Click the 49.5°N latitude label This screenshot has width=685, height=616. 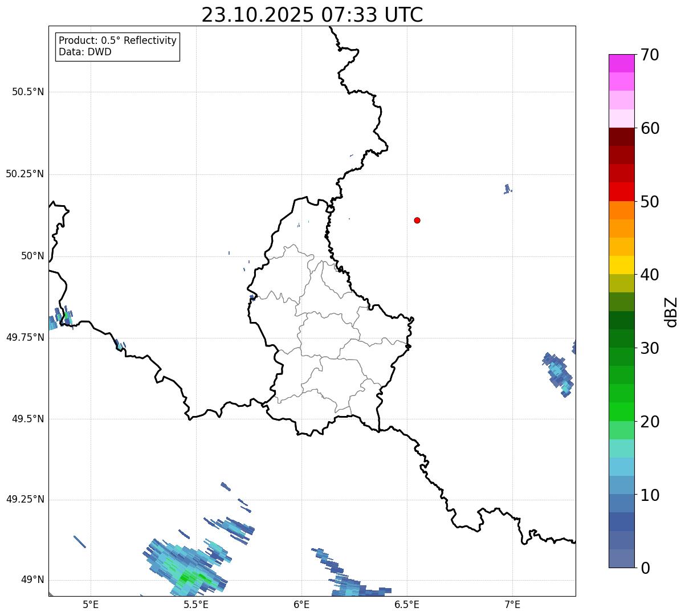[28, 419]
